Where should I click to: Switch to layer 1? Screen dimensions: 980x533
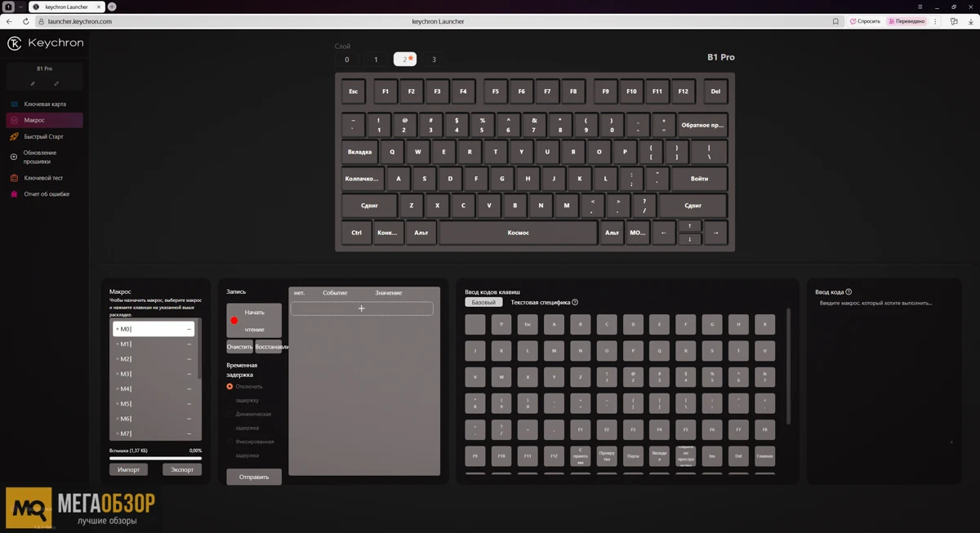tap(376, 60)
